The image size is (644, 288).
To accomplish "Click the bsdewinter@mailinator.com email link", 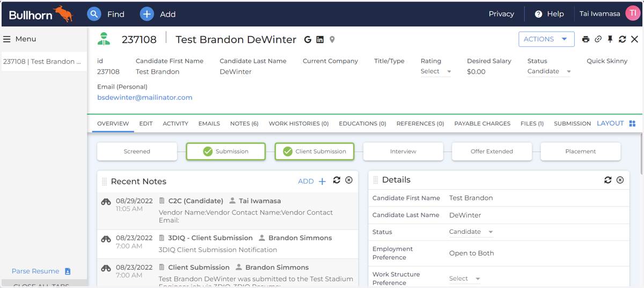I will pos(145,98).
